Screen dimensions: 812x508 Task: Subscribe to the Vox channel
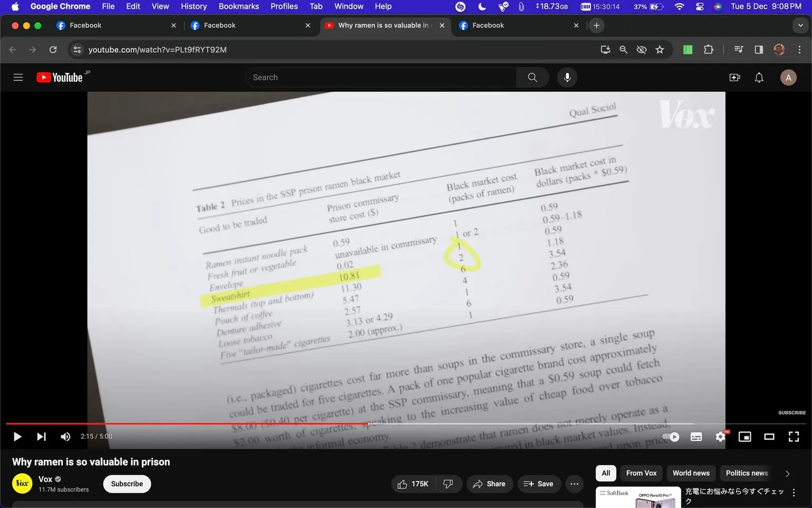[x=126, y=484]
